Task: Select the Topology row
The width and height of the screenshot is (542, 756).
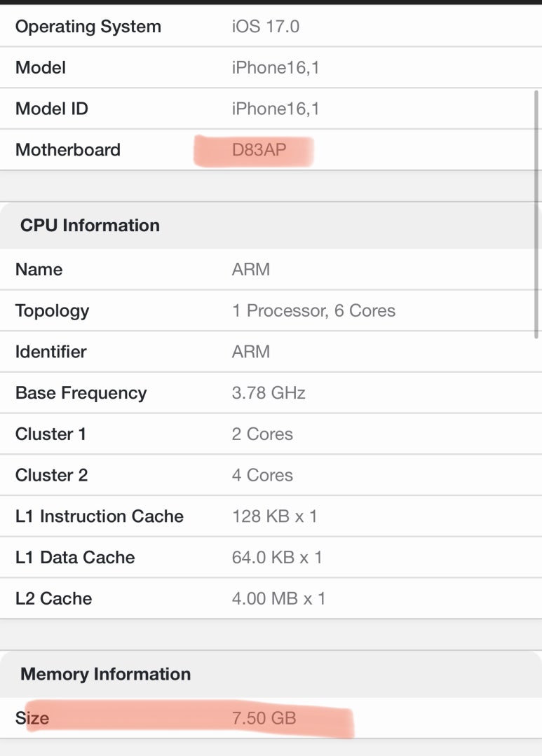Action: pos(271,310)
